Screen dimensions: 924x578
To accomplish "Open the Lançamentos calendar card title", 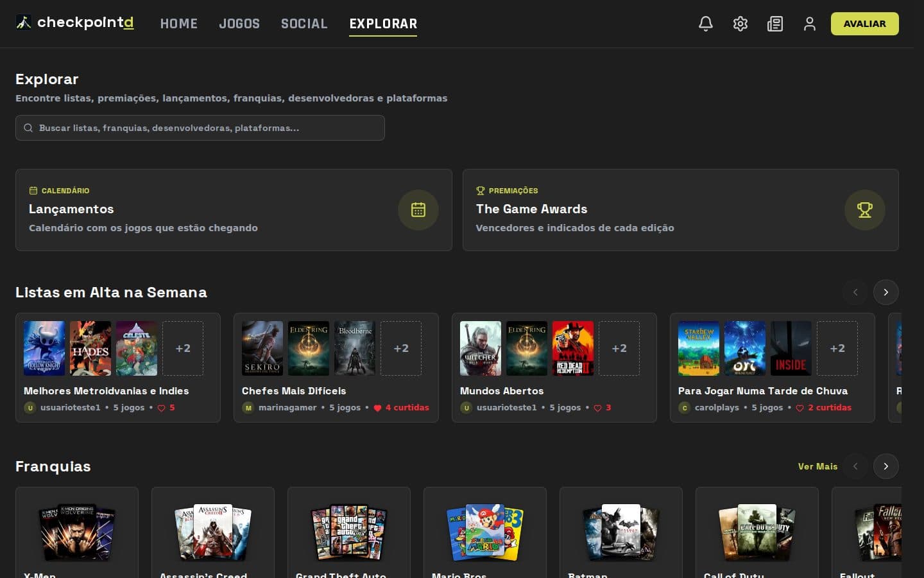I will click(71, 209).
